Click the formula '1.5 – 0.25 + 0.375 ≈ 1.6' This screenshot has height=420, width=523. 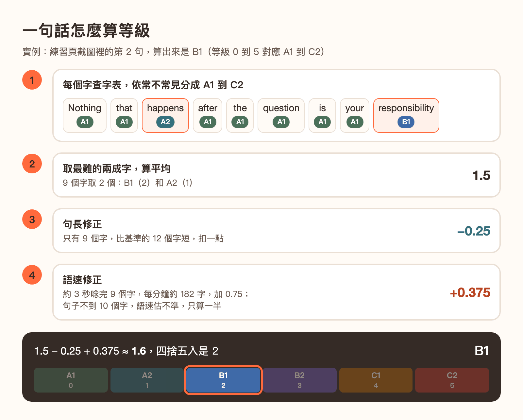[x=90, y=351]
